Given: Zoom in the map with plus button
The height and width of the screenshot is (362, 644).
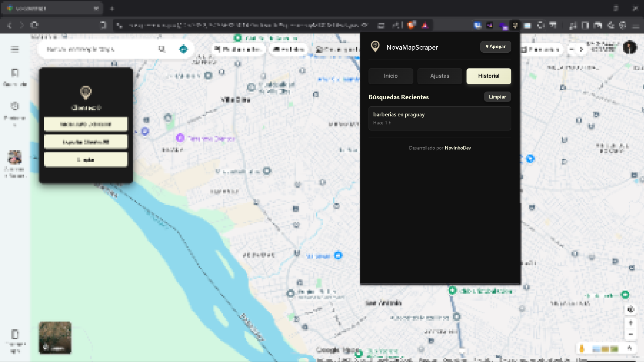Looking at the screenshot, I should [631, 323].
